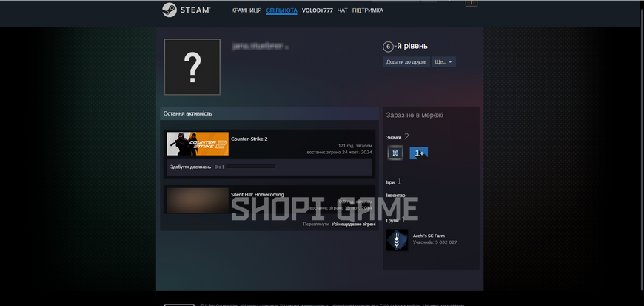Viewport: 644px width, 306px height.
Task: Click the question mark profile avatar
Action: [x=192, y=67]
